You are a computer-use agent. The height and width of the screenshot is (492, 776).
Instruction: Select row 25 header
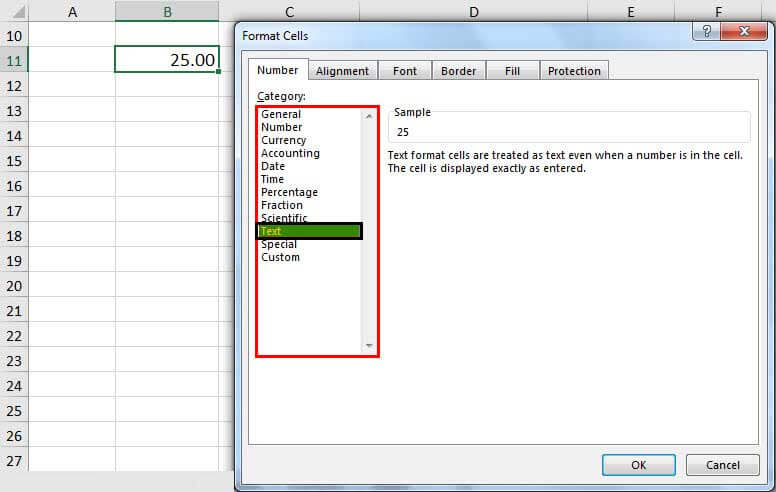[14, 411]
